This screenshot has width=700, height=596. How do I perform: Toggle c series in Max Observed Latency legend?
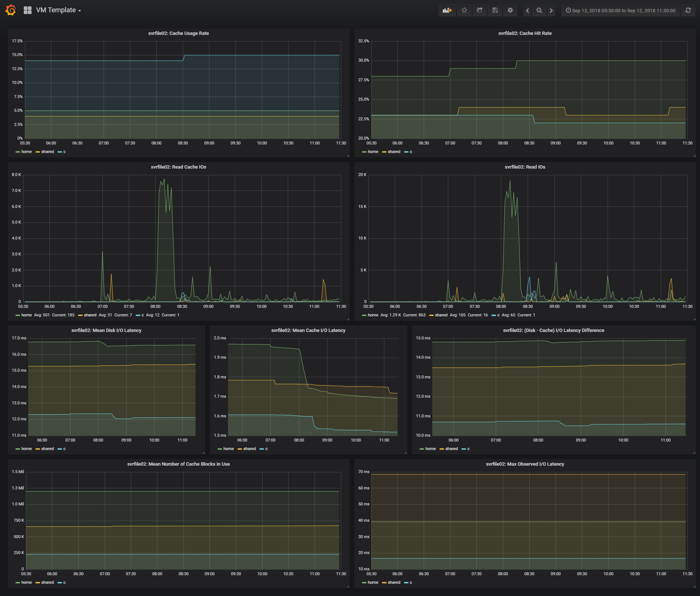click(411, 583)
